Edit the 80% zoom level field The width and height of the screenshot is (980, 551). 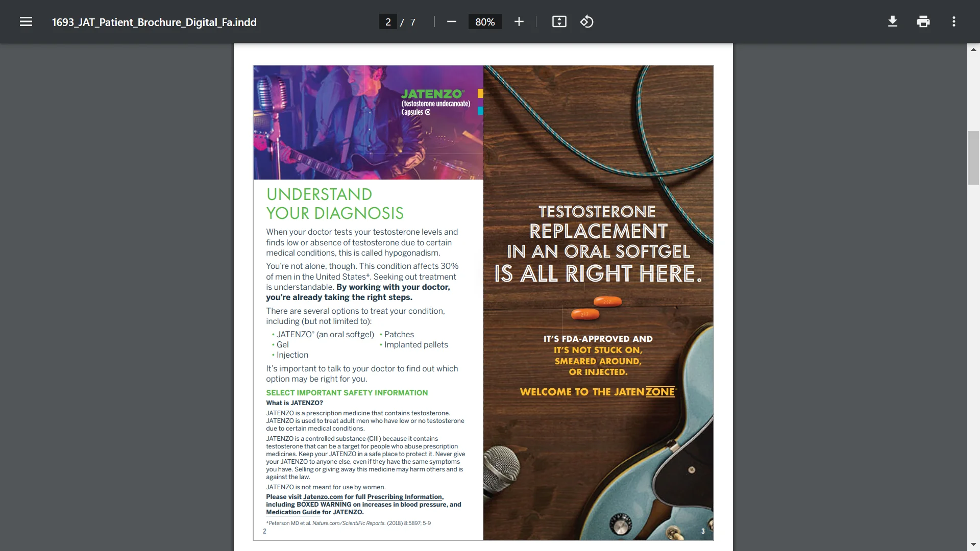(x=485, y=22)
